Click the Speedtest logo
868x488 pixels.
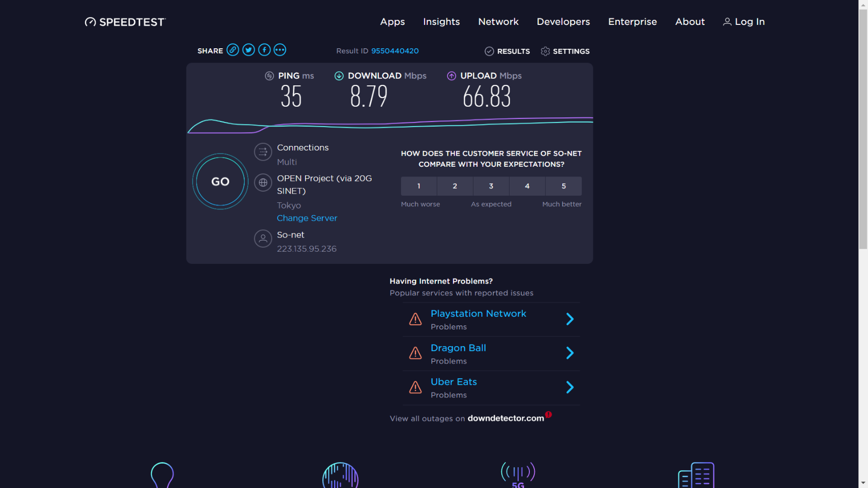pyautogui.click(x=125, y=22)
